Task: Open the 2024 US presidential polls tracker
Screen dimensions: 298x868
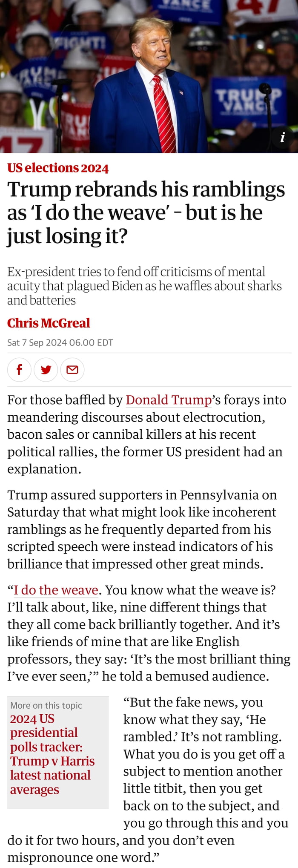Action: (x=52, y=754)
